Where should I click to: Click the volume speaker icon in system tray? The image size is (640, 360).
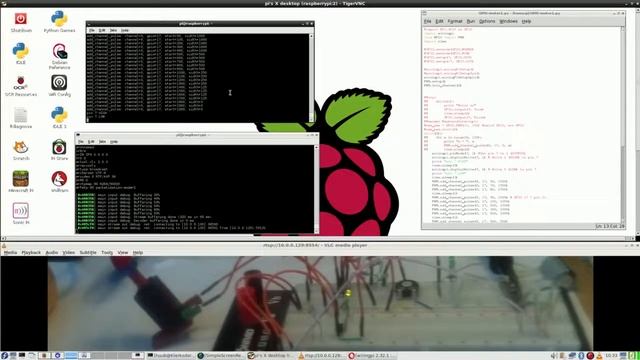pyautogui.click(x=554, y=356)
